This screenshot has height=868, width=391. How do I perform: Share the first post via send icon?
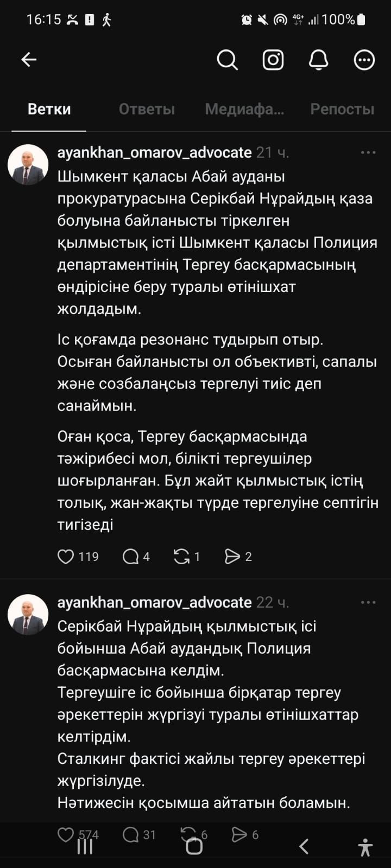(232, 557)
